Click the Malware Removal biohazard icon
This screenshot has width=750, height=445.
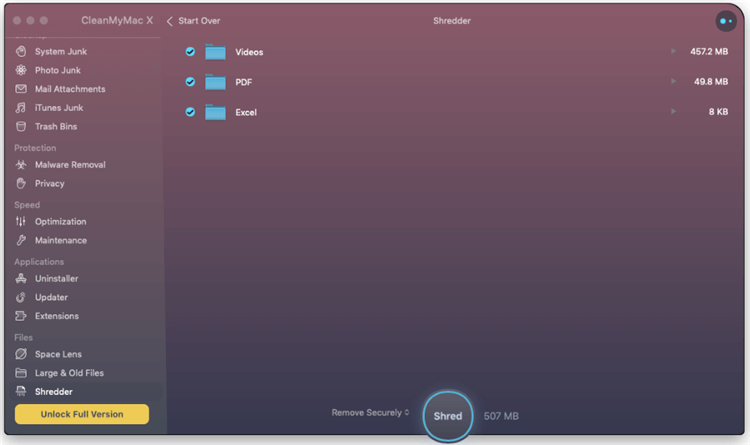21,165
